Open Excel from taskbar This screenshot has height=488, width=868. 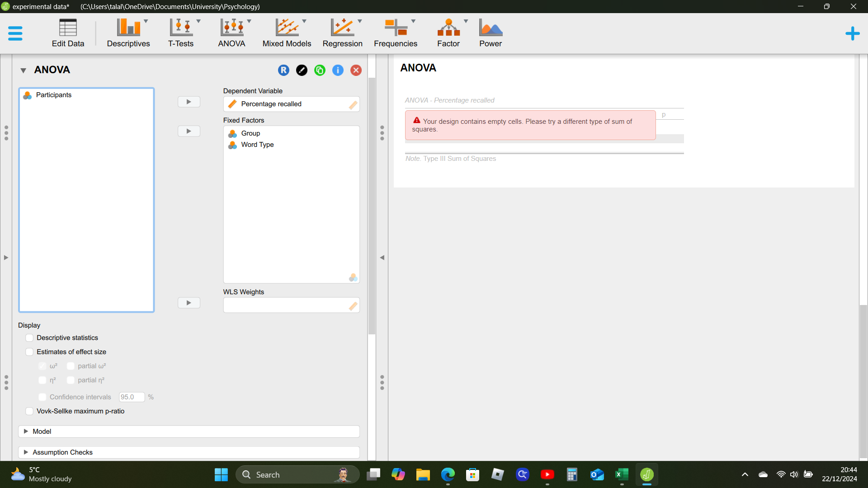point(622,474)
